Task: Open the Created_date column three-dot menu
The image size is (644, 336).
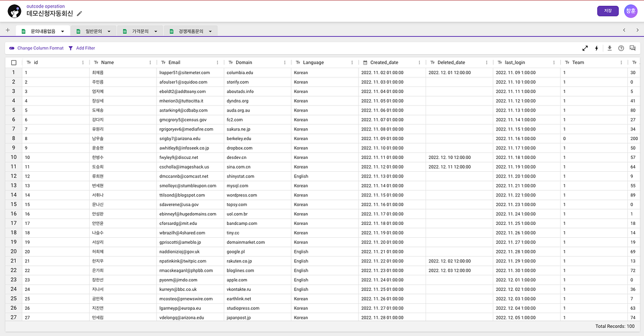Action: 419,62
